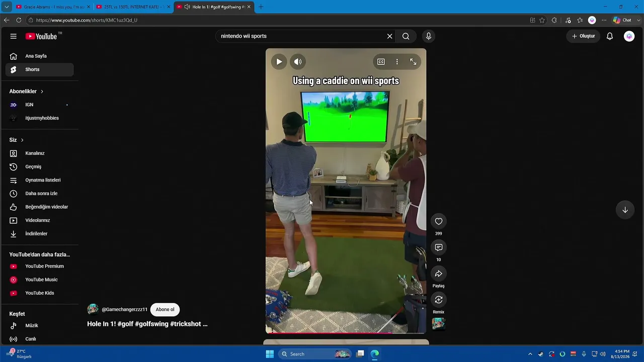Open Kanalınız in sidebar
The image size is (644, 362).
[x=39, y=153]
